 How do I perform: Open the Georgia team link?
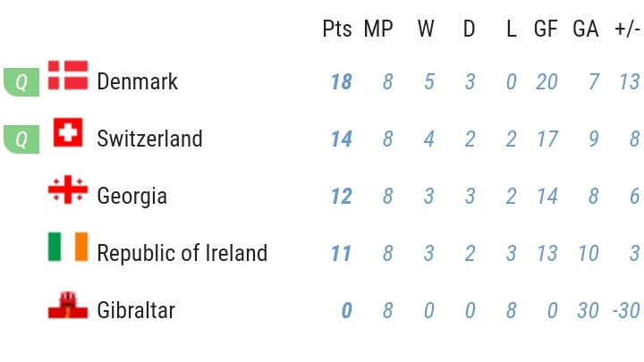click(131, 196)
